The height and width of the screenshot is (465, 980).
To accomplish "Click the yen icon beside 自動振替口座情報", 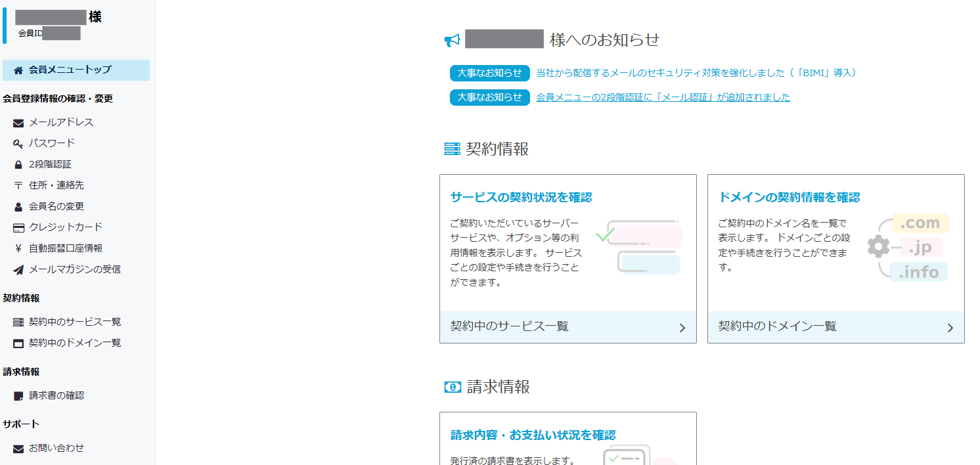I will 18,249.
